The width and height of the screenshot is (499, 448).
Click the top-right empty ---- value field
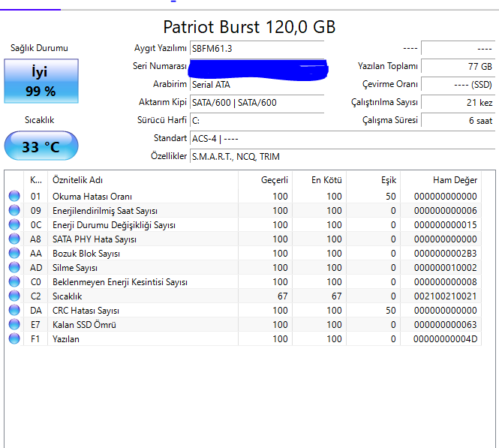(458, 48)
